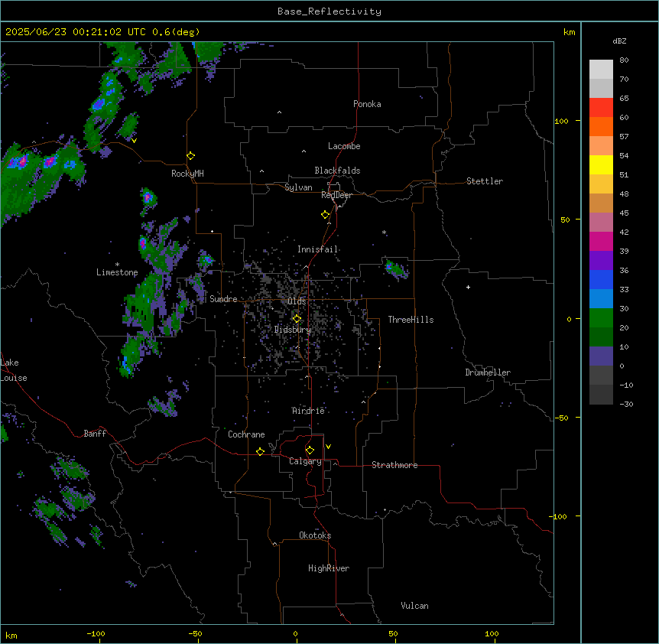This screenshot has height=644, width=659.
Task: Click the light gray 70-80 dBZ legend swatch
Action: [601, 70]
